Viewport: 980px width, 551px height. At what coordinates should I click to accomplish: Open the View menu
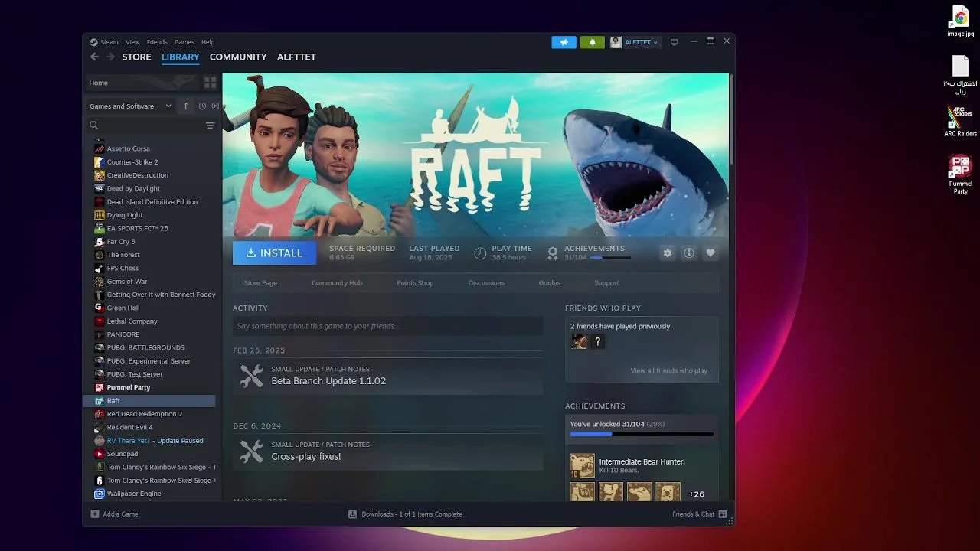point(132,42)
